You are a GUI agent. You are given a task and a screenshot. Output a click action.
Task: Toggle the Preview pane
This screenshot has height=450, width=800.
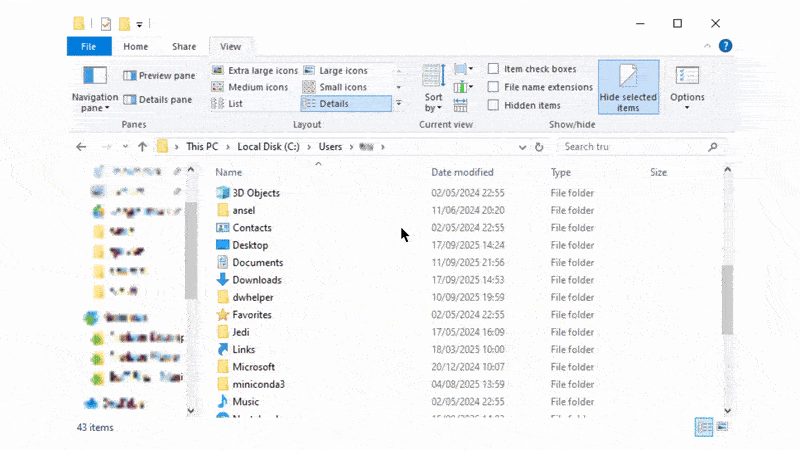click(x=159, y=76)
